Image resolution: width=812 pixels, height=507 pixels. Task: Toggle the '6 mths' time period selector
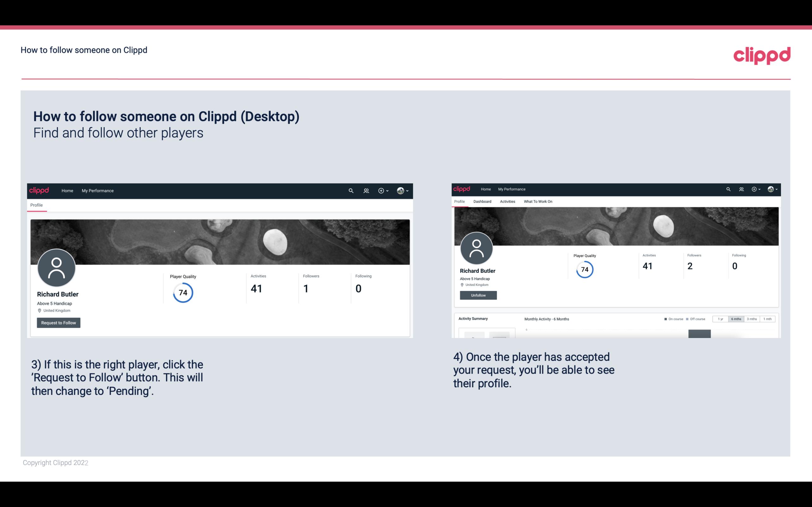click(735, 318)
